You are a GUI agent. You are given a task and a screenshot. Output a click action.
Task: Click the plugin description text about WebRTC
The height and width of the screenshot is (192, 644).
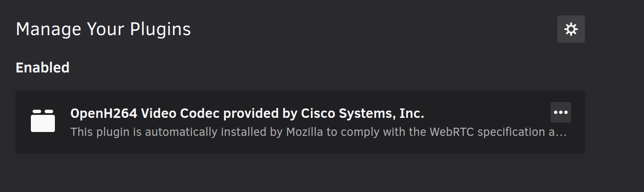click(x=319, y=132)
